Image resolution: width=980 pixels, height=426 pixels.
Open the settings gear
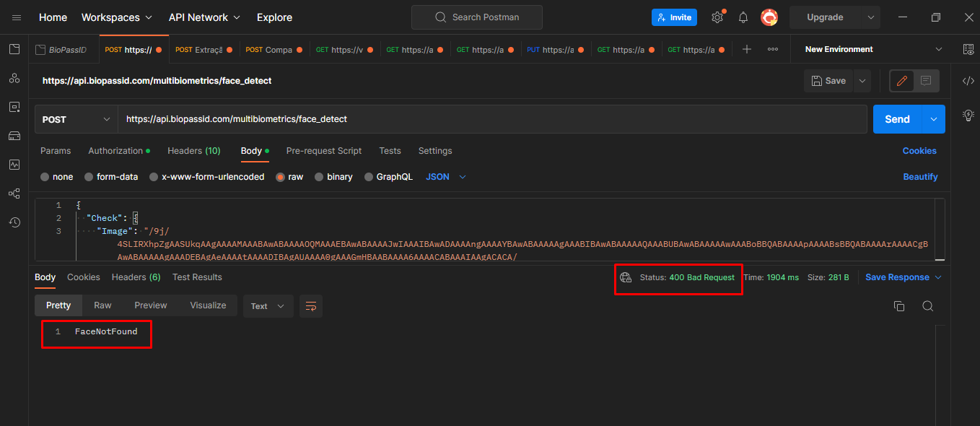(x=717, y=17)
